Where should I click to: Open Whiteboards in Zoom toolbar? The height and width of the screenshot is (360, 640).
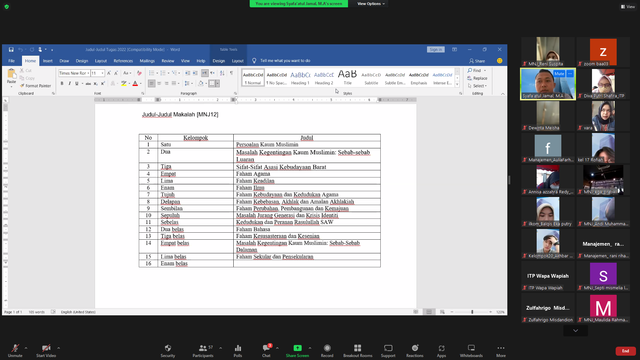click(x=471, y=350)
